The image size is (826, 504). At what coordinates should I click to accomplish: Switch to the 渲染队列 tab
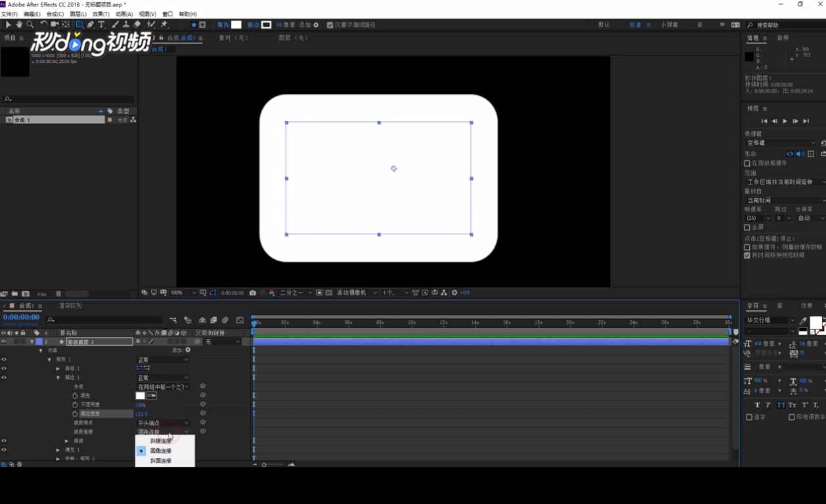point(71,306)
